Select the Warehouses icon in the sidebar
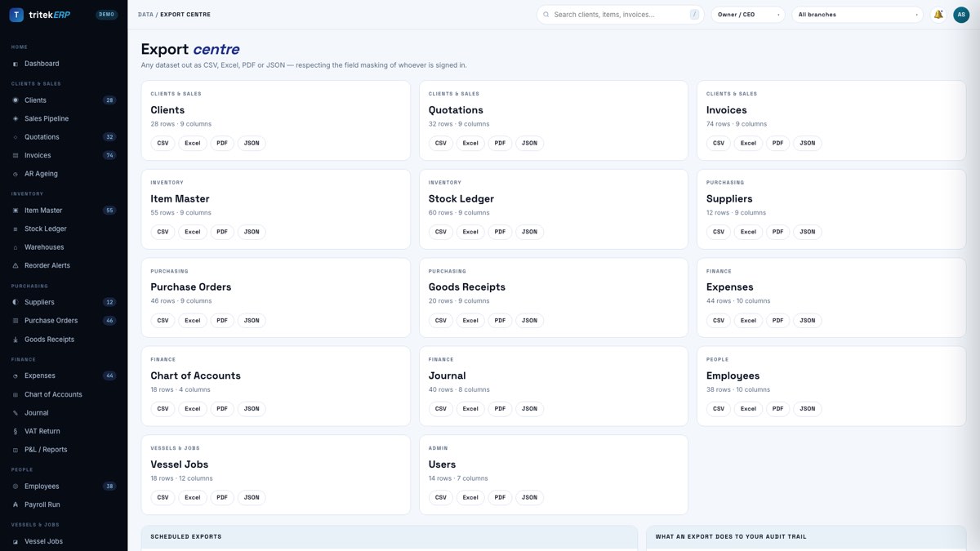 click(16, 247)
